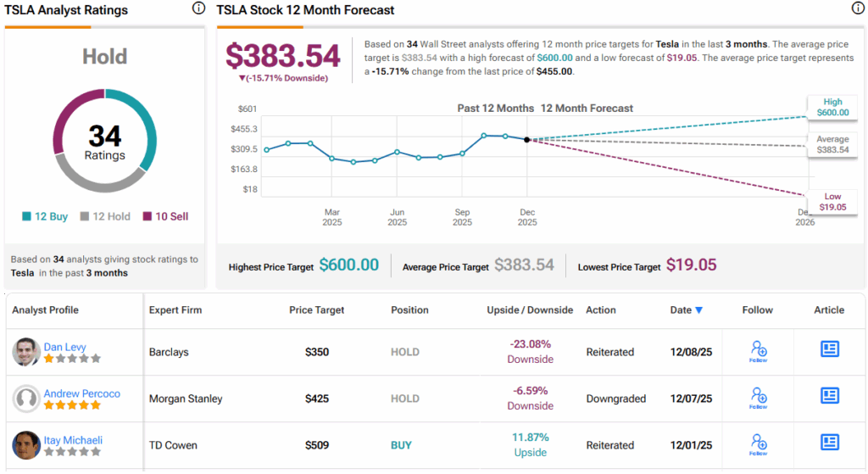Open Dan Levy analyst profile link
This screenshot has width=868, height=474.
pos(65,347)
